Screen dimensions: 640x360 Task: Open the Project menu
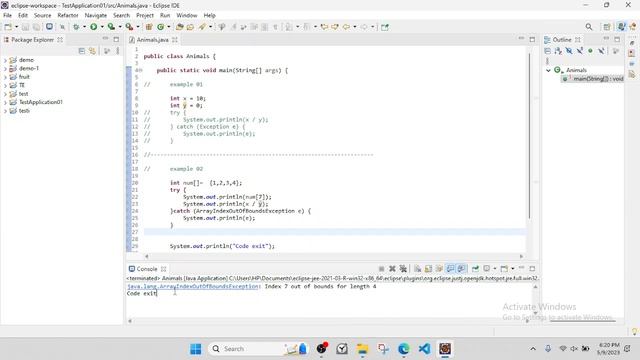(145, 15)
